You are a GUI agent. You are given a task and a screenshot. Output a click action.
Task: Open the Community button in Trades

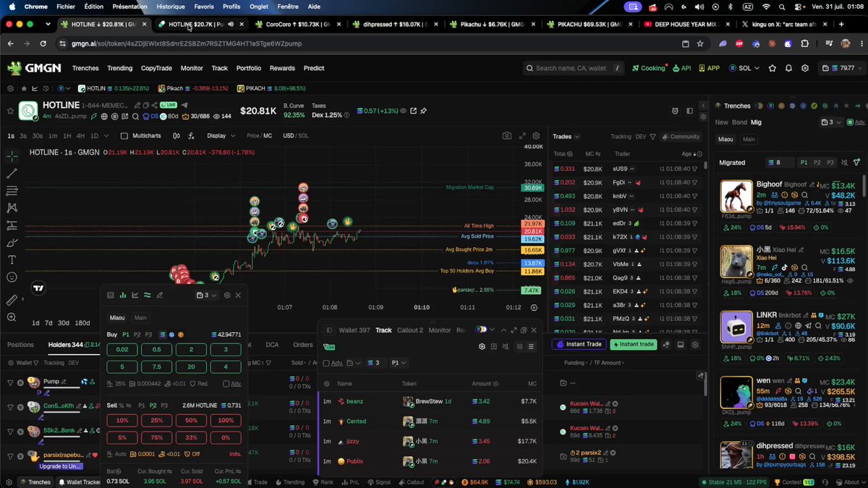pyautogui.click(x=681, y=137)
